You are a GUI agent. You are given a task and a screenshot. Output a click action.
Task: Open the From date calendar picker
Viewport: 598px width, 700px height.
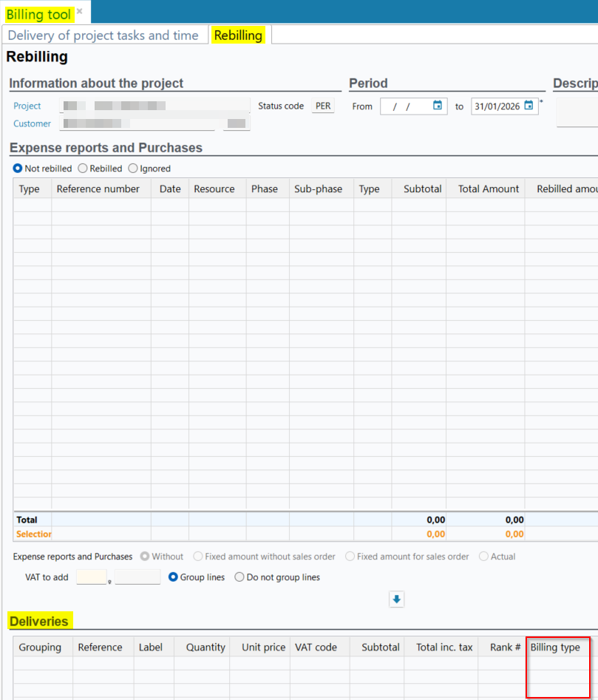(x=438, y=106)
